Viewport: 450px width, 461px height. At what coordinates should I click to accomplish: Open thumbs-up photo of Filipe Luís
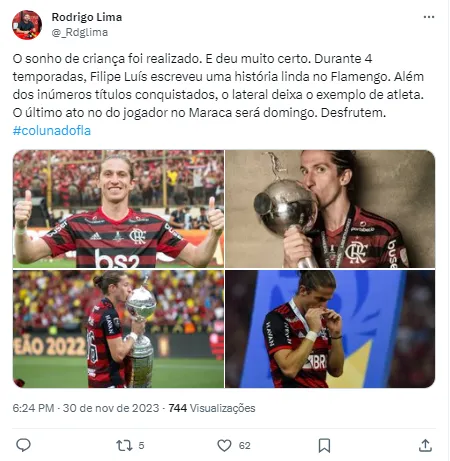[118, 209]
